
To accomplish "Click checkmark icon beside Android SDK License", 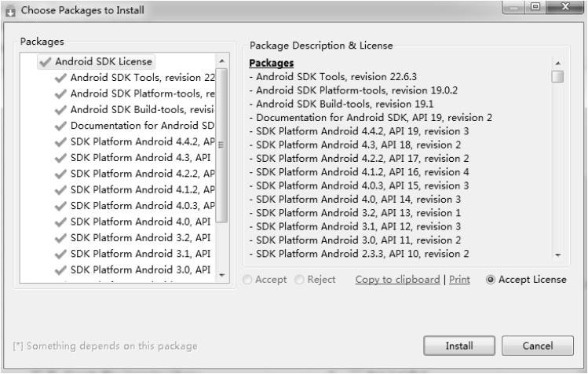I will (x=46, y=61).
